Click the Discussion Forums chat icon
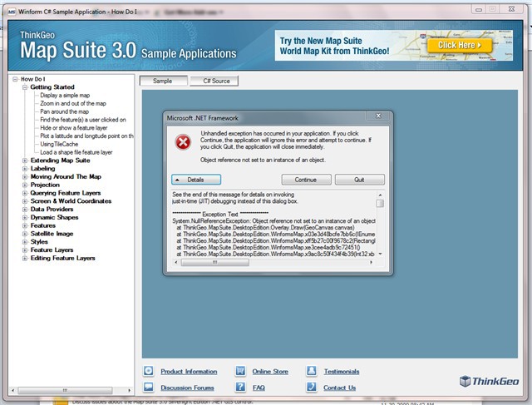Image resolution: width=532 pixels, height=405 pixels. (x=148, y=387)
